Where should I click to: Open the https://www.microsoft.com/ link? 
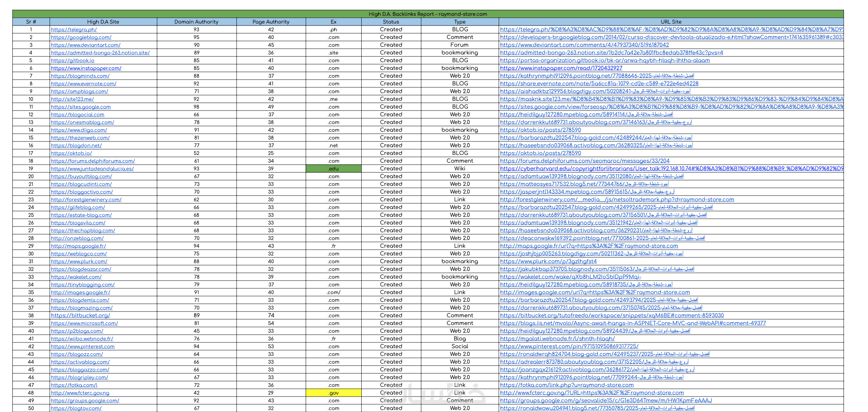pos(85,323)
